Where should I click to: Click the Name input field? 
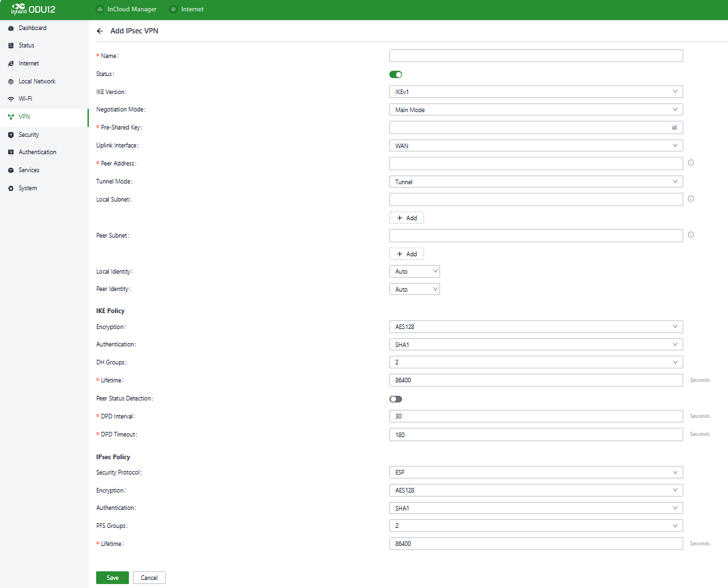pos(536,56)
